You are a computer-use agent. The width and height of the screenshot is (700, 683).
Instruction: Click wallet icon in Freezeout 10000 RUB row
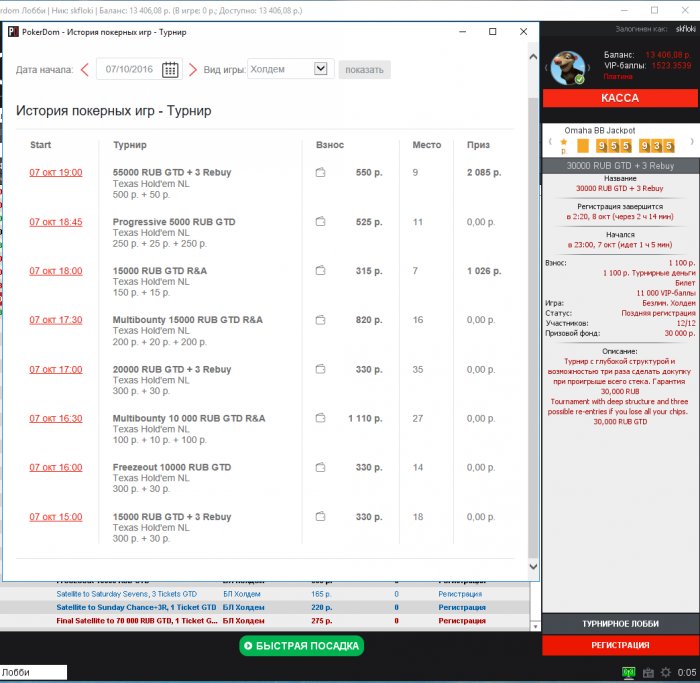pyautogui.click(x=320, y=467)
